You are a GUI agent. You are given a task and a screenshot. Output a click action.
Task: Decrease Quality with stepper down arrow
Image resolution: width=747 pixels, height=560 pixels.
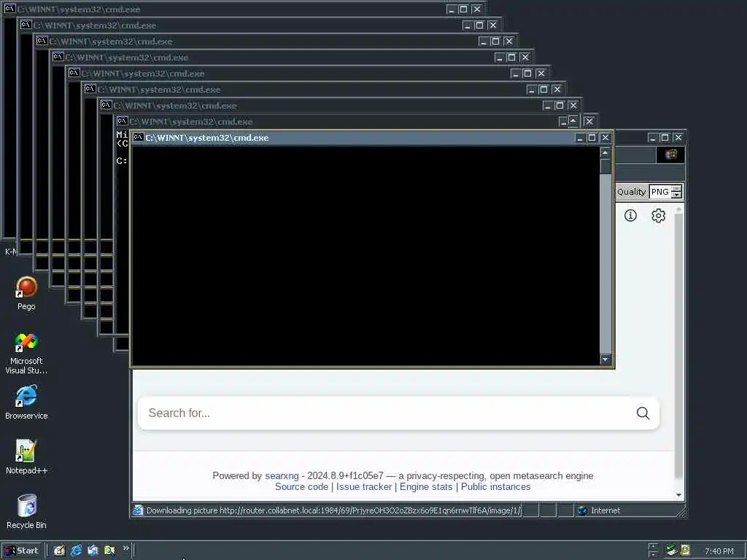[x=676, y=195]
